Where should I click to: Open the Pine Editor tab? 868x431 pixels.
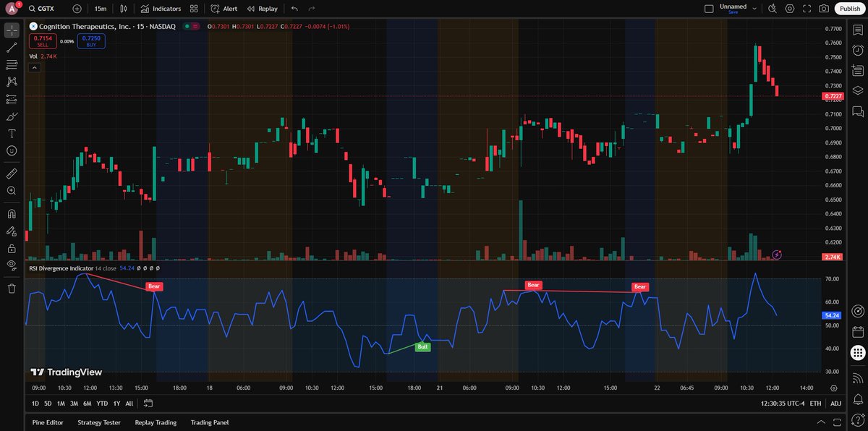48,422
